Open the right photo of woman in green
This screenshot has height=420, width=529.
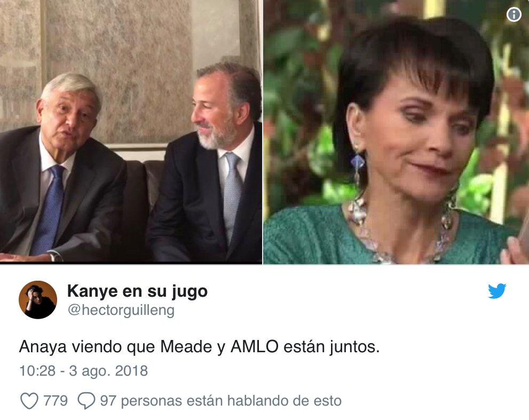[x=396, y=132]
